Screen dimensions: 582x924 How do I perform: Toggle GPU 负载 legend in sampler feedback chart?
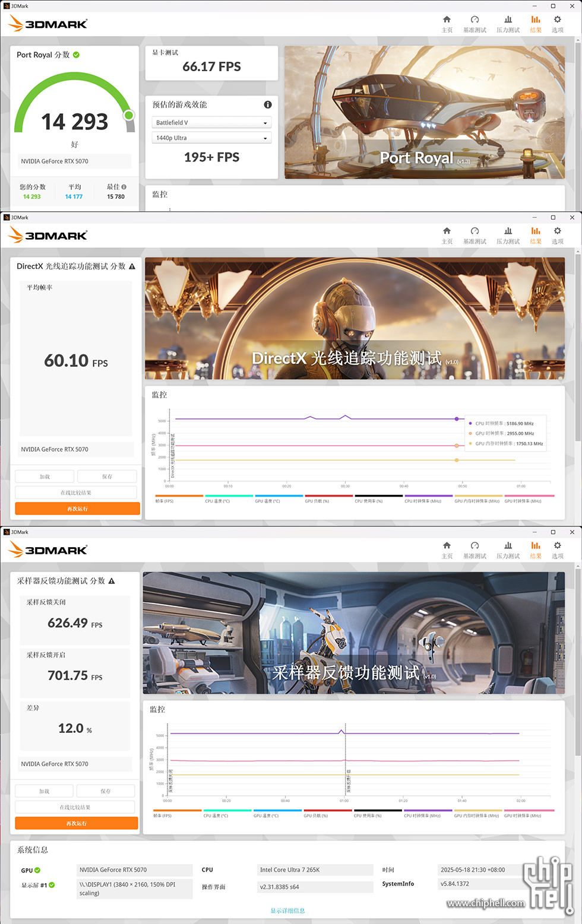point(328,814)
